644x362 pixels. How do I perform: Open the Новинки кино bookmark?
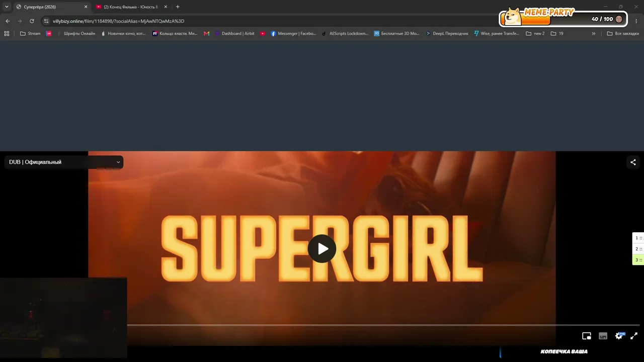pos(123,34)
